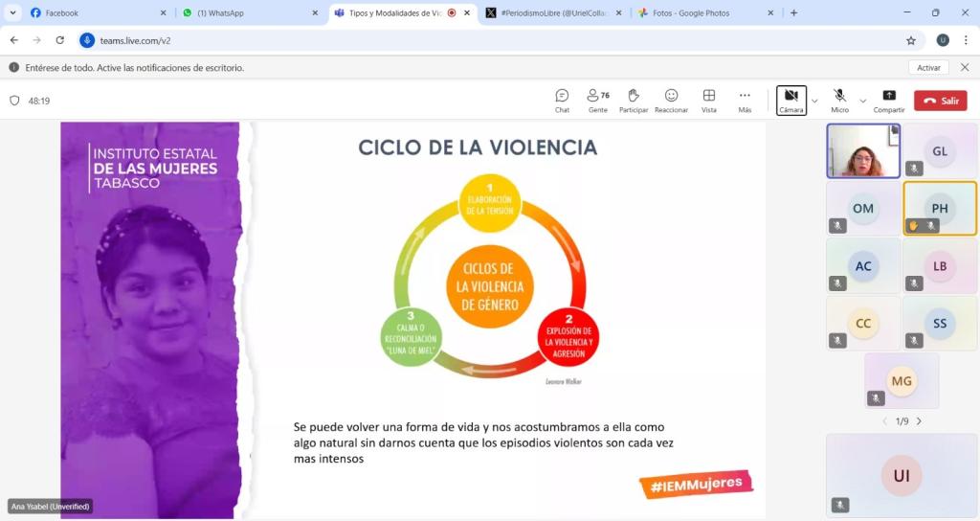Image resolution: width=980 pixels, height=521 pixels.
Task: Raise hand with Participar button
Action: click(633, 100)
